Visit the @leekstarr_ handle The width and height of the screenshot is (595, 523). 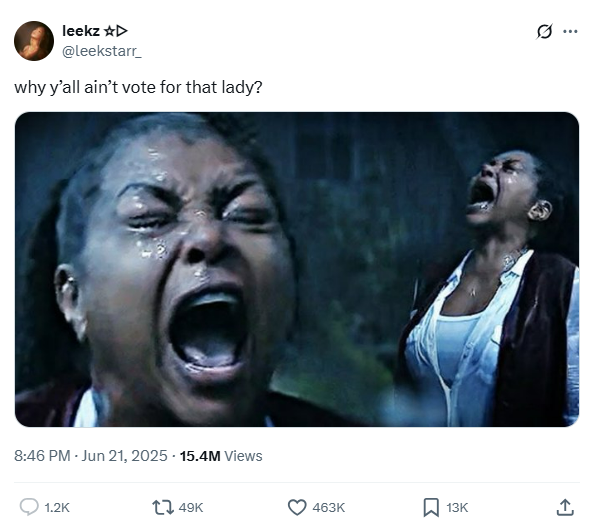point(102,51)
